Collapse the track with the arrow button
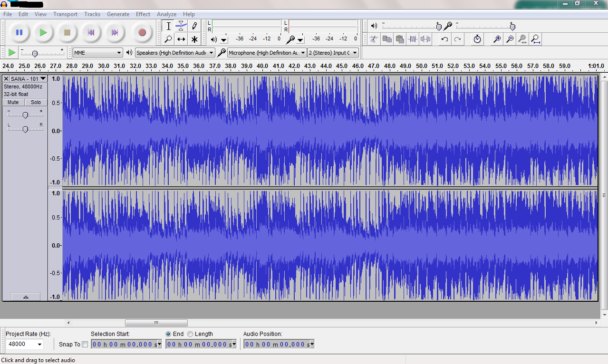Image resolution: width=608 pixels, height=364 pixels. point(26,296)
